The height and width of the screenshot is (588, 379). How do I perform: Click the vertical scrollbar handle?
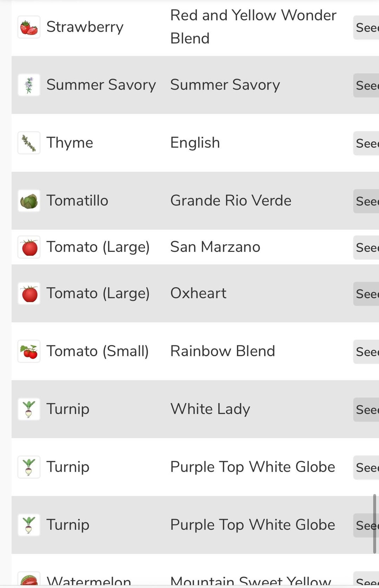[x=374, y=523]
